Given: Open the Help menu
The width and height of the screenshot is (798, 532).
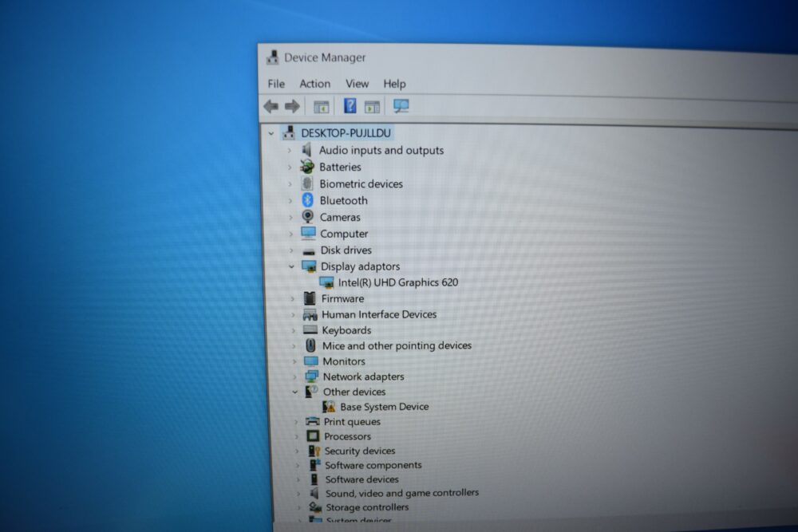Looking at the screenshot, I should pyautogui.click(x=394, y=84).
